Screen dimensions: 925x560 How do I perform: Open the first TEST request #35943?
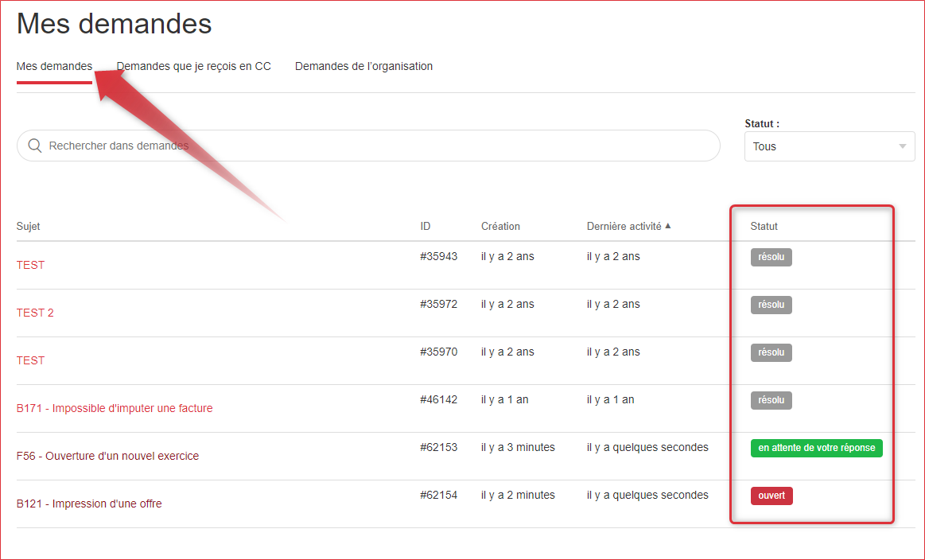click(x=30, y=265)
